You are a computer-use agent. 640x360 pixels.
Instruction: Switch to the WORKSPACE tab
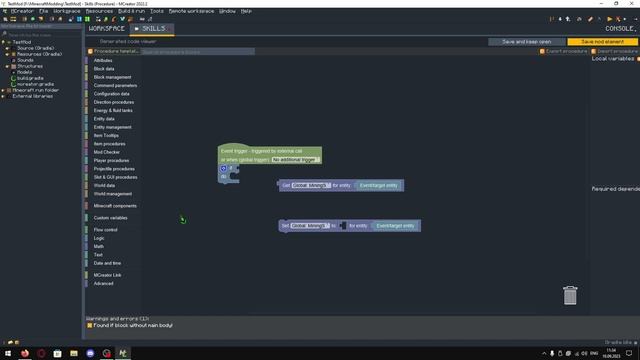(107, 29)
